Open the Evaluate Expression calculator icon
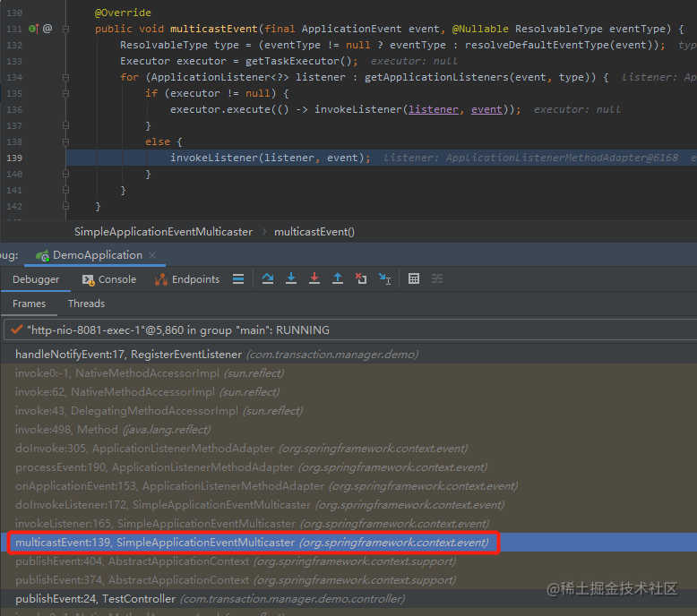 [414, 278]
